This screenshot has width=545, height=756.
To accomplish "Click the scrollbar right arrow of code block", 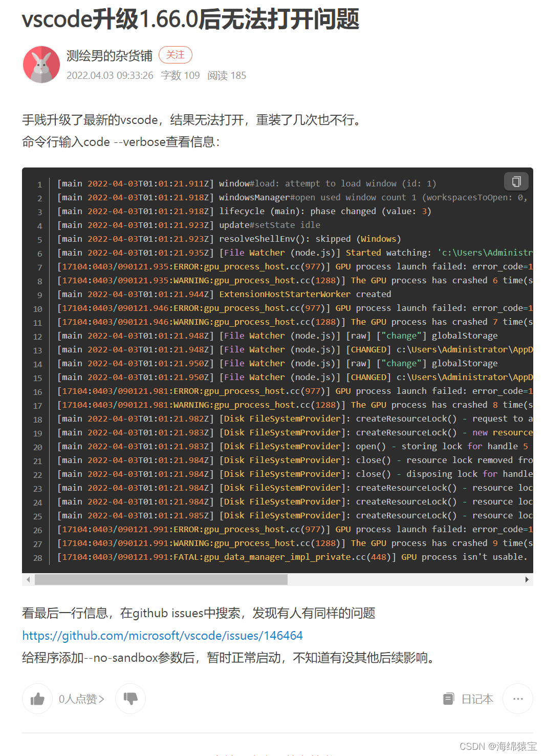I will point(527,579).
